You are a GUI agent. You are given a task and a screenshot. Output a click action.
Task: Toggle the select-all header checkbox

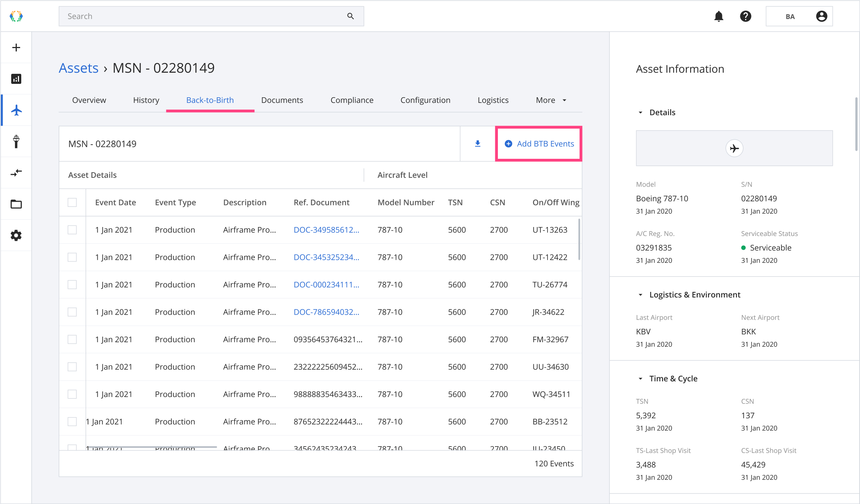(72, 202)
